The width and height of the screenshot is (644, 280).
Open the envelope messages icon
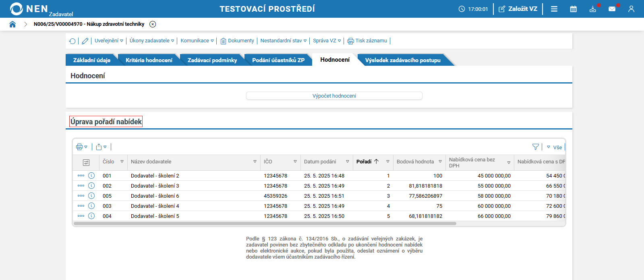pos(612,9)
